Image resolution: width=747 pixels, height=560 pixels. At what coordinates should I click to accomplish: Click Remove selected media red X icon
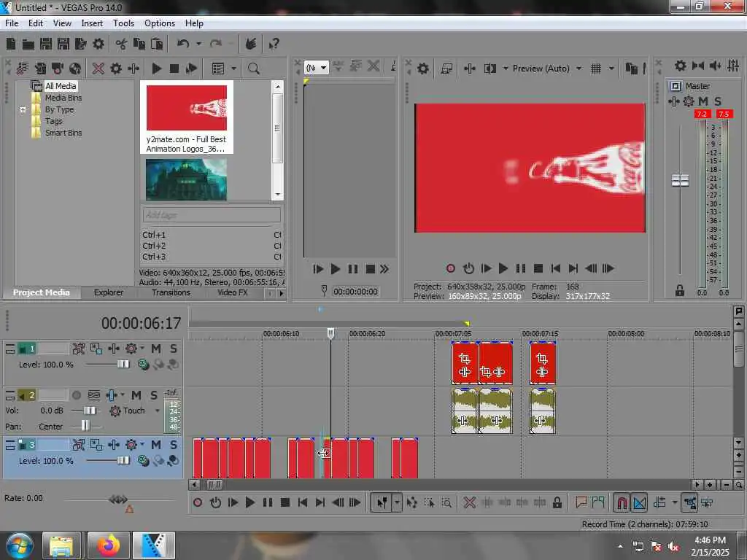(98, 69)
